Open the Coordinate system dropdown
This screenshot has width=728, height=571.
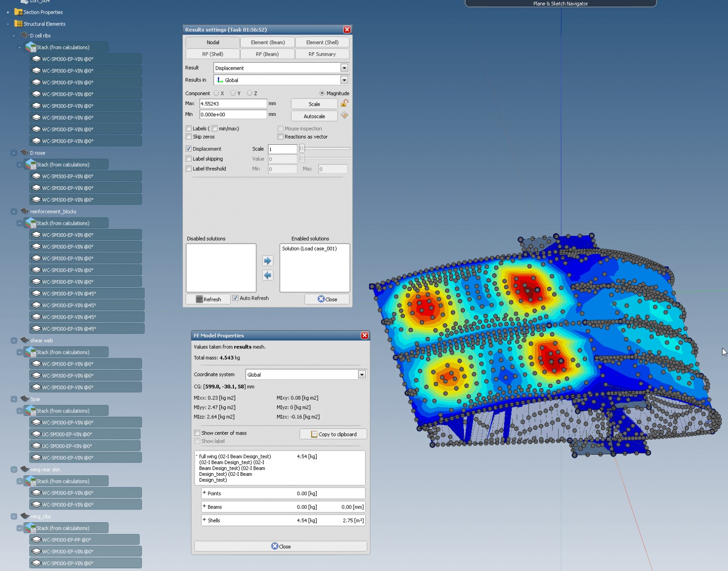point(362,374)
